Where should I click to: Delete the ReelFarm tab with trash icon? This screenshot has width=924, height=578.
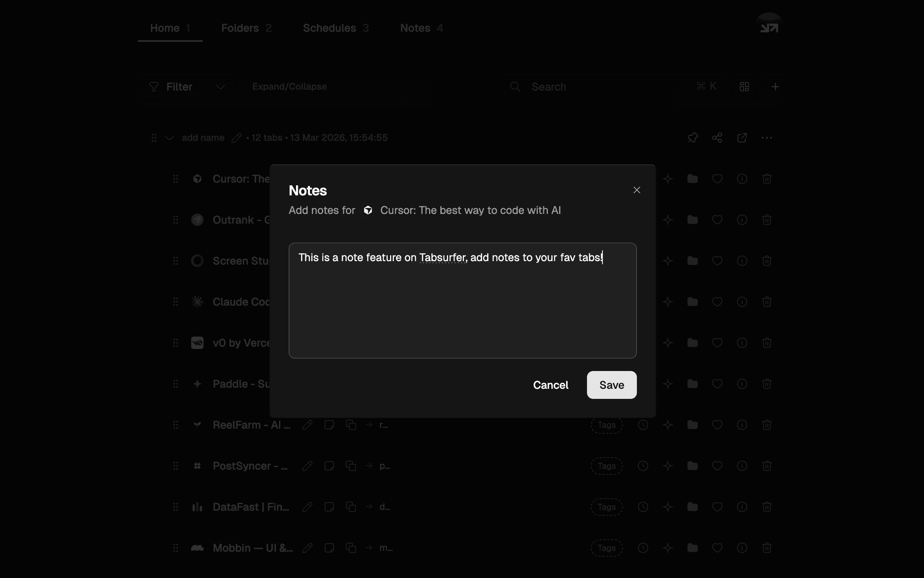[x=767, y=425]
